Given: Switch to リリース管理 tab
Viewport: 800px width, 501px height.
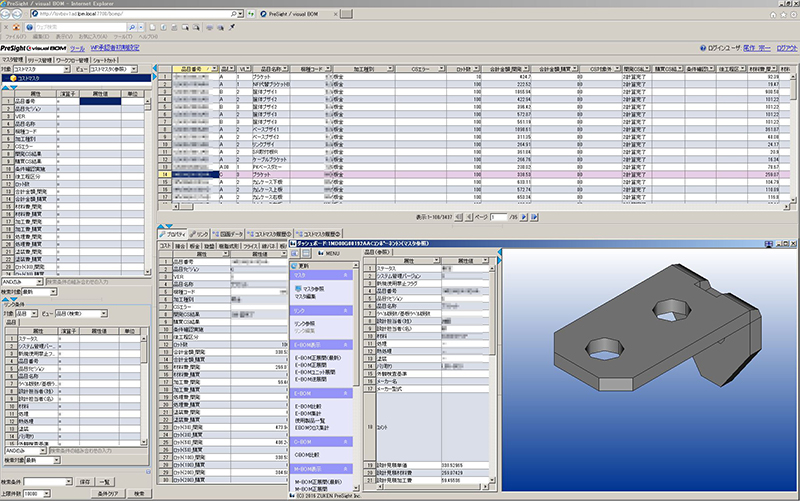Looking at the screenshot, I should [x=40, y=60].
